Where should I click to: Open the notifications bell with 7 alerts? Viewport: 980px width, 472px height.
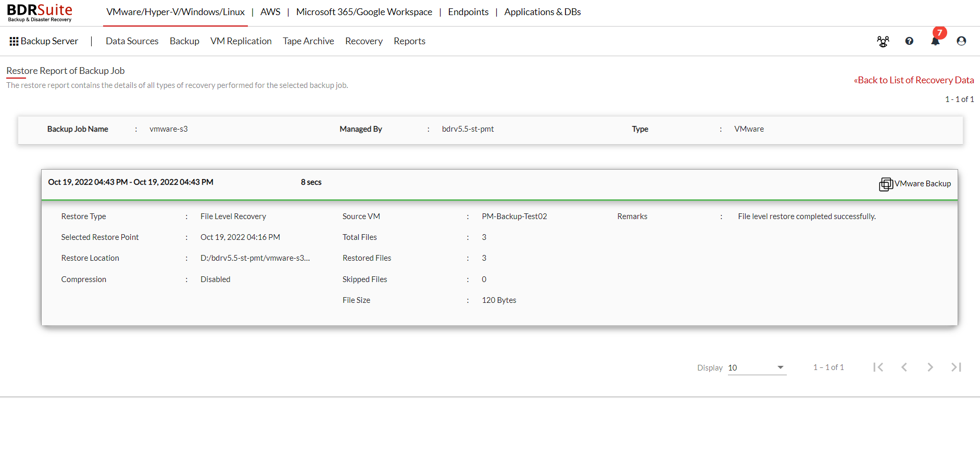pos(936,41)
